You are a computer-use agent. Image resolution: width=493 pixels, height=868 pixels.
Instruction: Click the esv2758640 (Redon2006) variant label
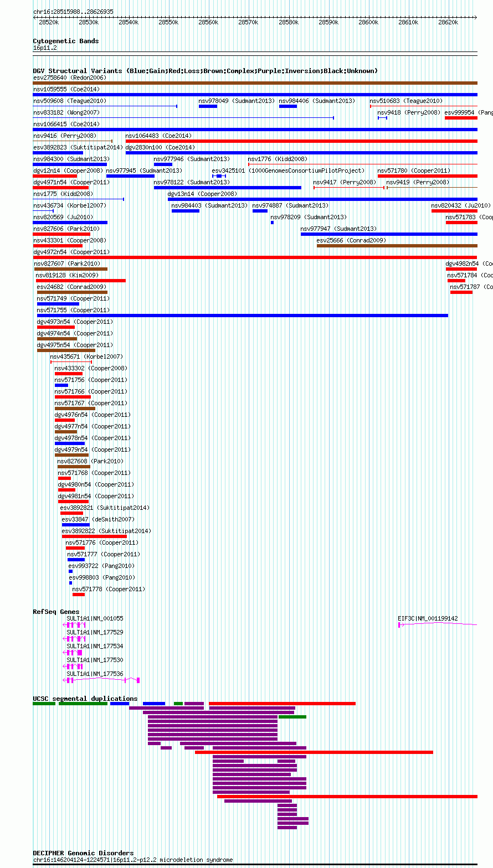pyautogui.click(x=70, y=77)
